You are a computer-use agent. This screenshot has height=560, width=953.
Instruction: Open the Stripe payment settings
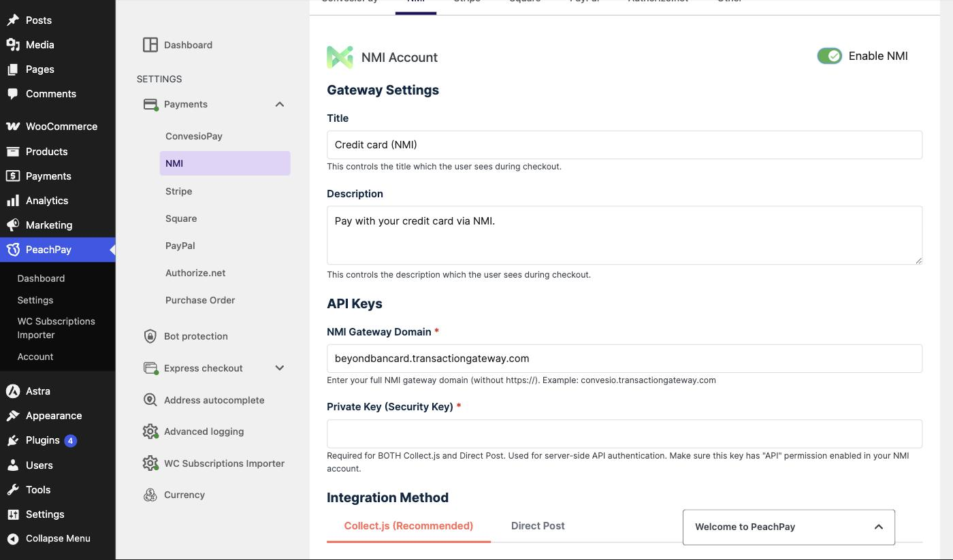(x=178, y=191)
